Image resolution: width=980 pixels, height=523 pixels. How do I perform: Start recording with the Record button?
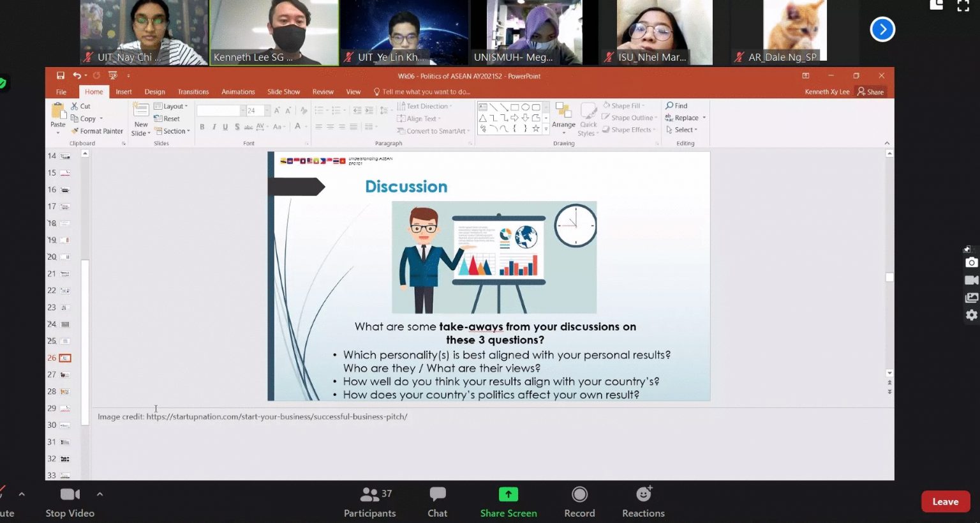579,502
